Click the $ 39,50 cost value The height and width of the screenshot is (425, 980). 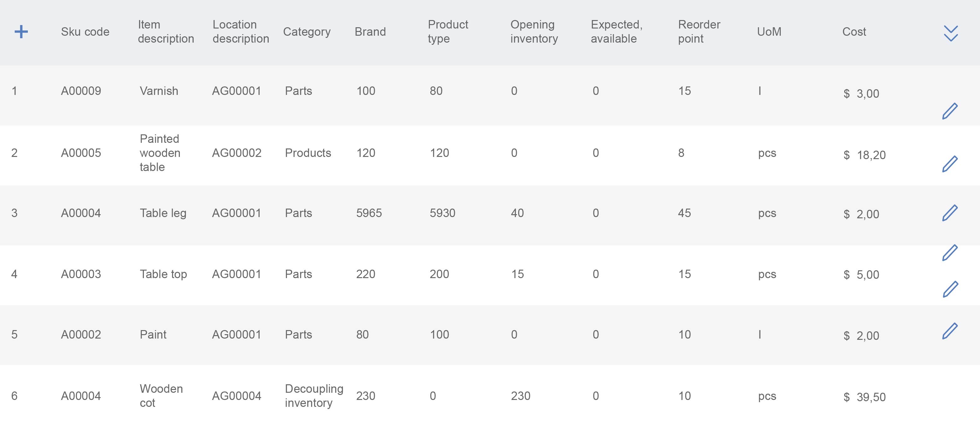pos(864,397)
